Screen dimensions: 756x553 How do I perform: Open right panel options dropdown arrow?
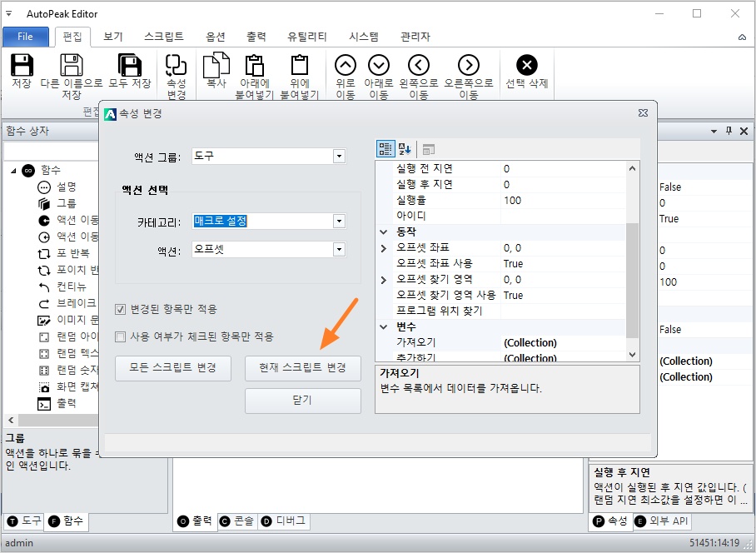pos(714,131)
